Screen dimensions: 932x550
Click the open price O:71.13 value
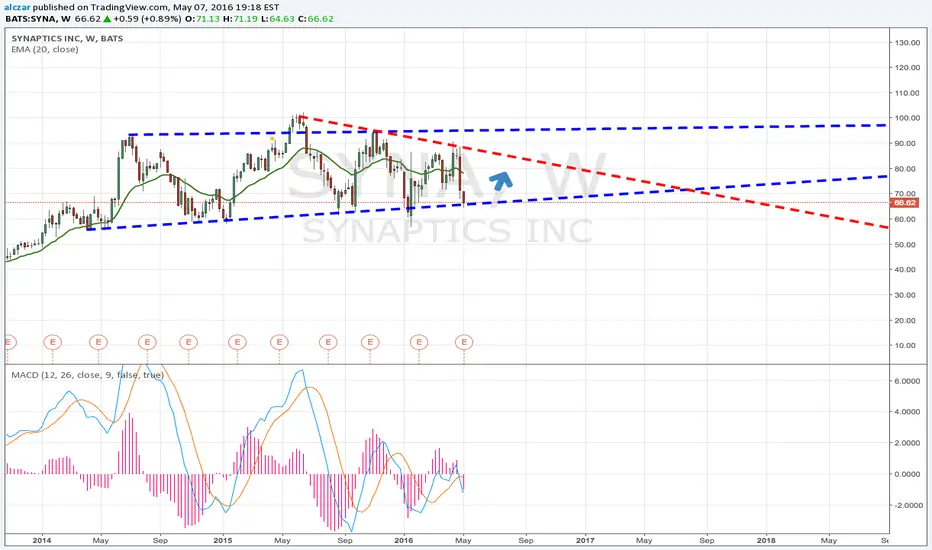[202, 19]
